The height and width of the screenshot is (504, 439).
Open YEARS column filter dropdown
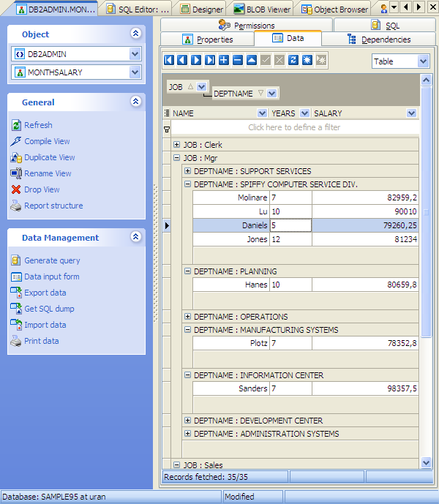tap(304, 113)
